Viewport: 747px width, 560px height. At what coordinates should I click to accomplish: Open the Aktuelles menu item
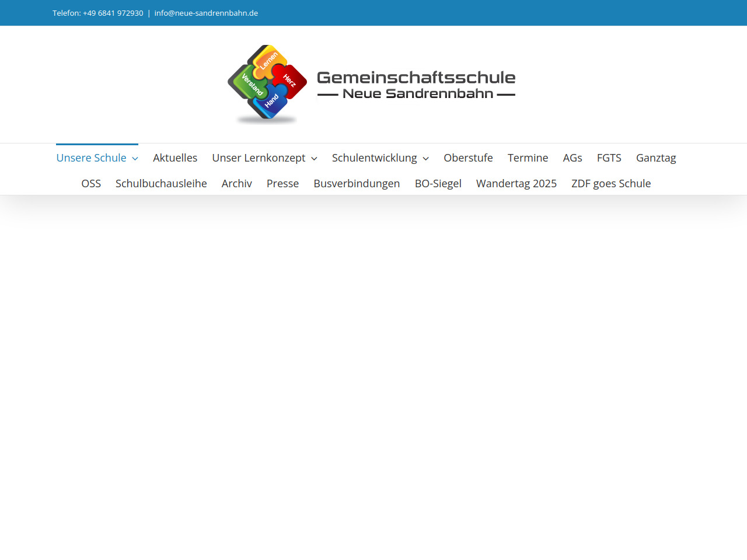175,158
